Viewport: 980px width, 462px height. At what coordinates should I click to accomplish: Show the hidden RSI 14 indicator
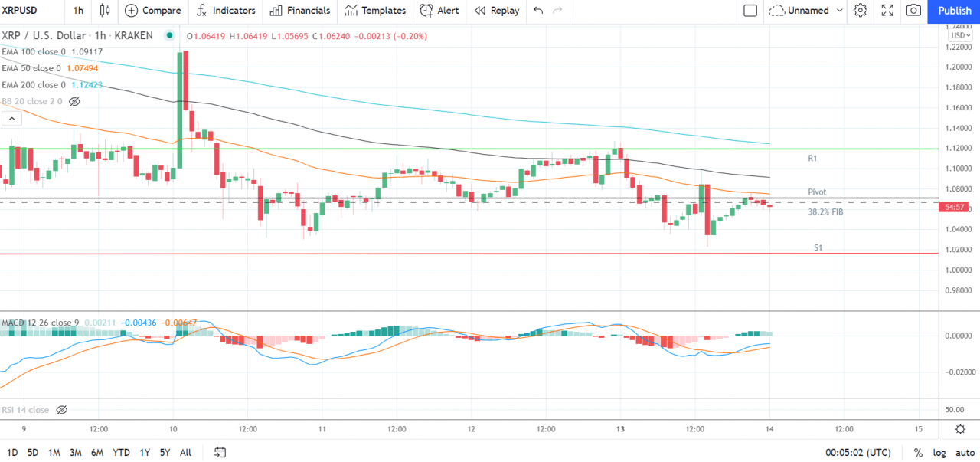62,410
